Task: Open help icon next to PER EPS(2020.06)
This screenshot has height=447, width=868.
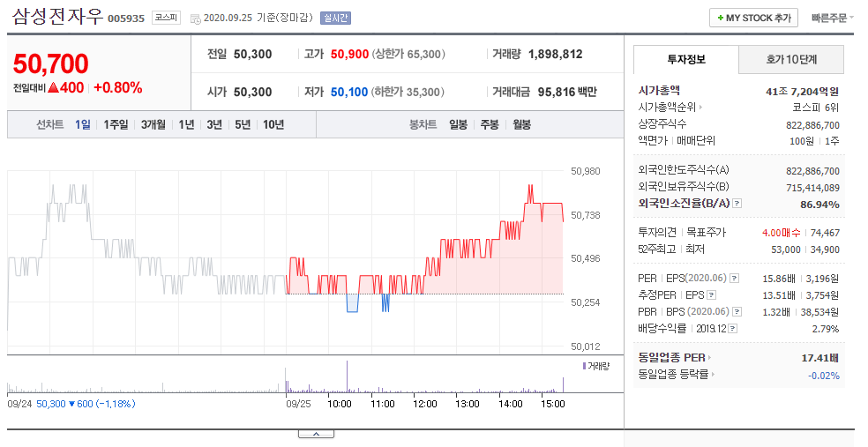Action: 734,279
